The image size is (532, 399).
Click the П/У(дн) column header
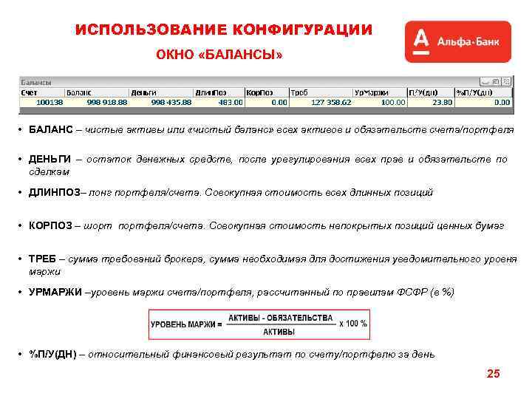coord(431,92)
